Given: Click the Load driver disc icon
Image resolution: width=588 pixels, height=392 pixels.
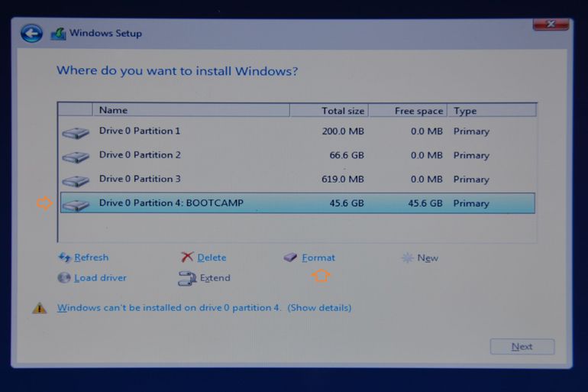Looking at the screenshot, I should coord(64,278).
